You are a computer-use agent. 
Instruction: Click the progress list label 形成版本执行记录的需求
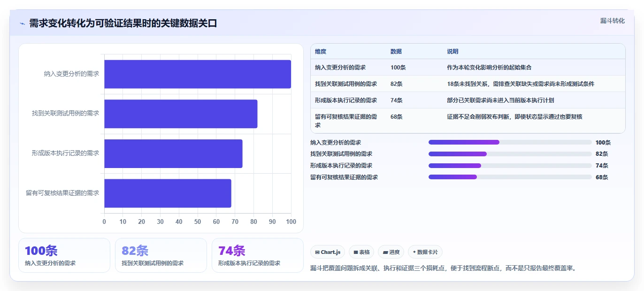point(341,166)
